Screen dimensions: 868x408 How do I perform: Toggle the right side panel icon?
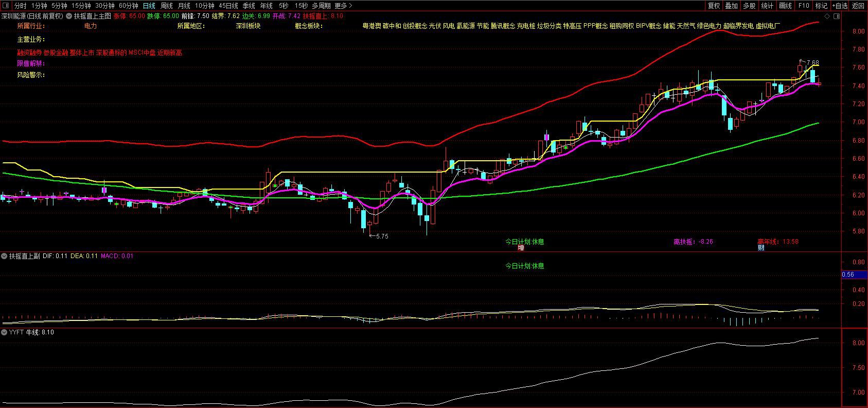coord(836,16)
